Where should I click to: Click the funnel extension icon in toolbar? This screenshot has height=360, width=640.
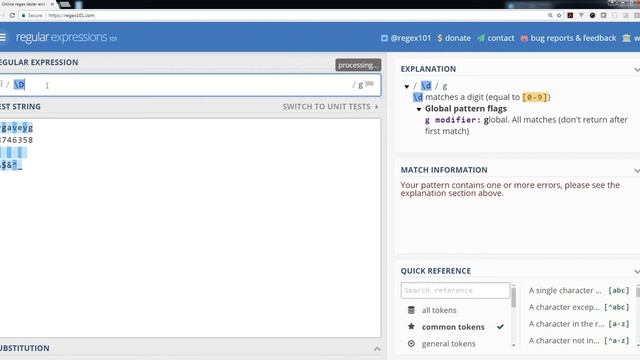(x=581, y=16)
